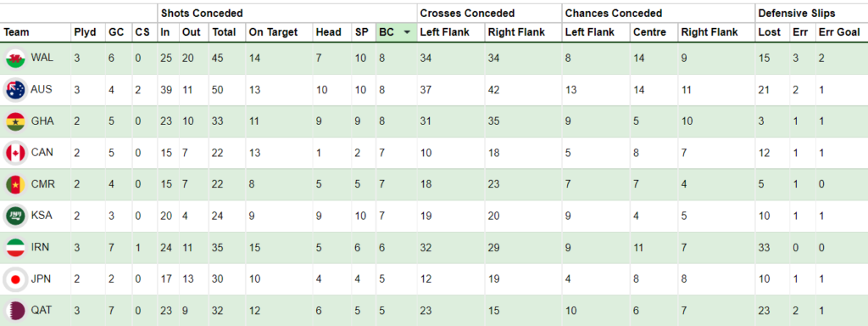Sort by the On Target column header
The image size is (868, 326).
tap(274, 33)
